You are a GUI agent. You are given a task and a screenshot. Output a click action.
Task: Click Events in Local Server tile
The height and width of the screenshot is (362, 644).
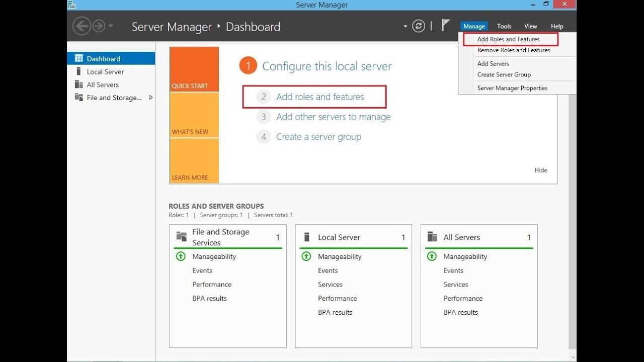pos(328,270)
